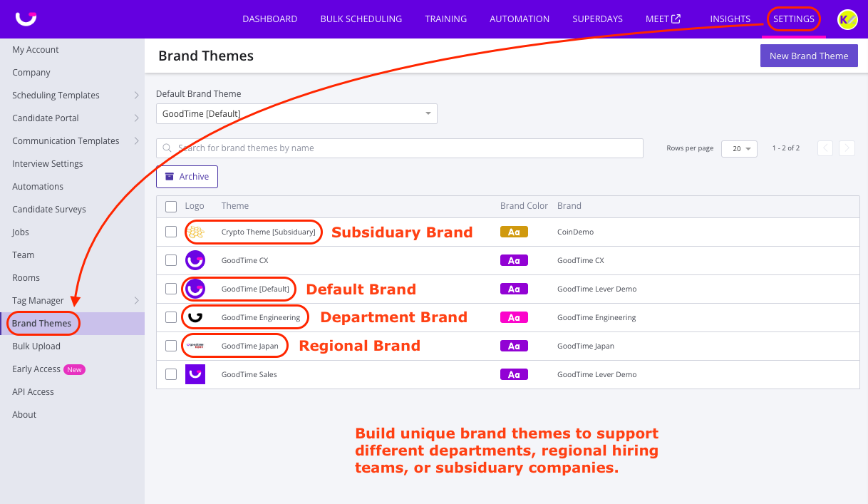
Task: Click the GoodTime Japan logo thumbnail
Action: coord(195,346)
